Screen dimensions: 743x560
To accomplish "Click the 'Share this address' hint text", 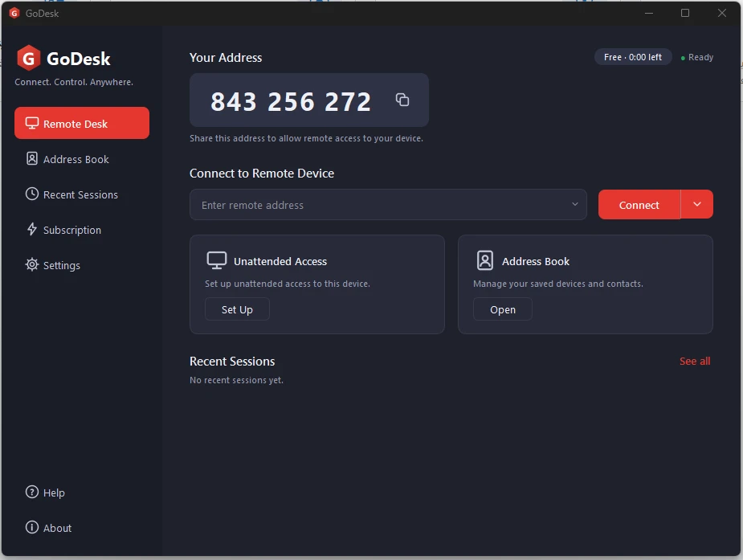I will pyautogui.click(x=306, y=138).
